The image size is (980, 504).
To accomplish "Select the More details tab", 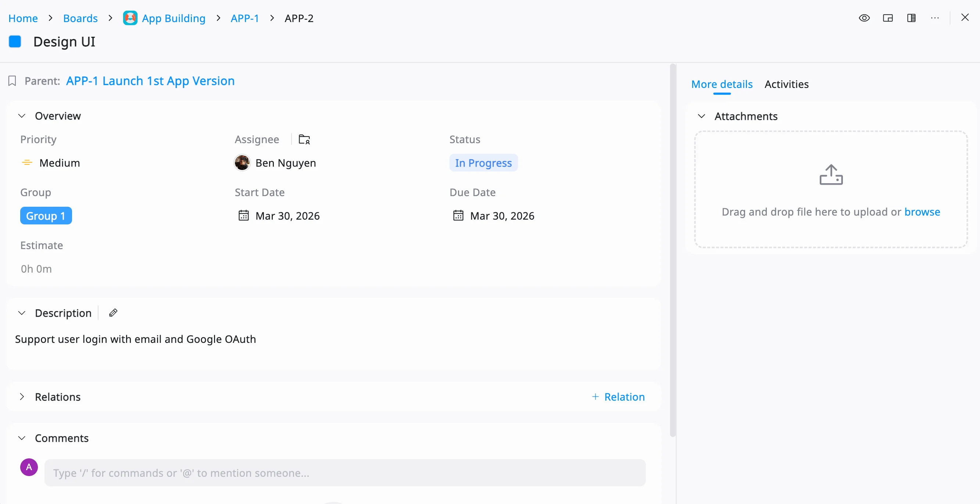I will click(x=722, y=84).
